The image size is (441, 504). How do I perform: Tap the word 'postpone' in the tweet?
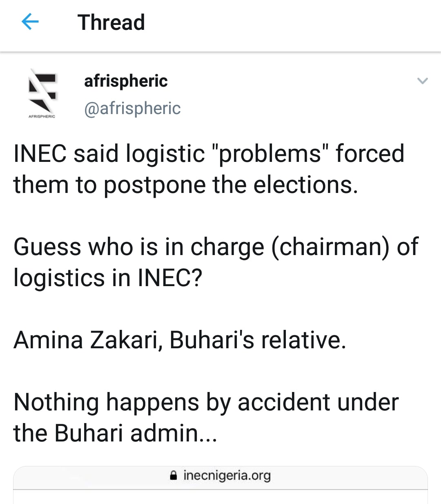[155, 186]
